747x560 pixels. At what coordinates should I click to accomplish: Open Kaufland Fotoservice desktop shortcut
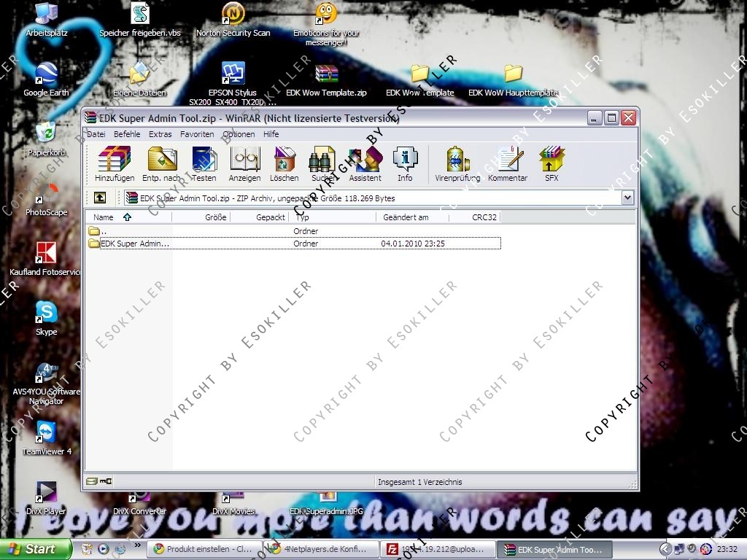pos(45,259)
